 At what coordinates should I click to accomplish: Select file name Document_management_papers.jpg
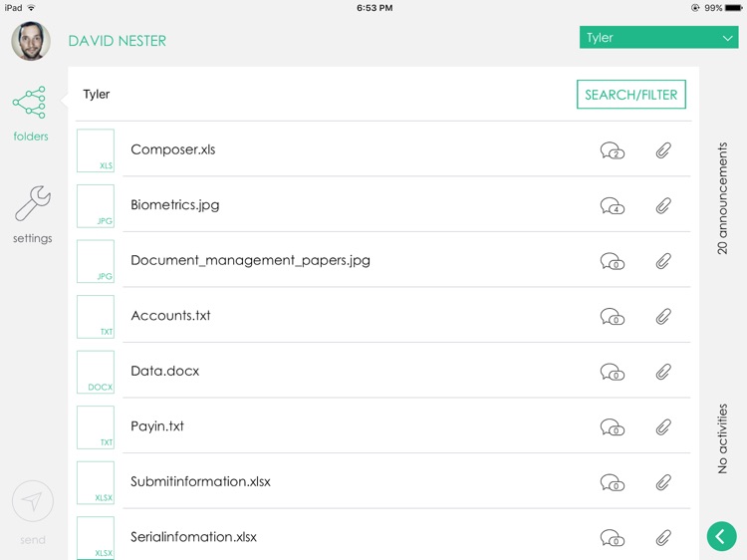click(x=250, y=260)
